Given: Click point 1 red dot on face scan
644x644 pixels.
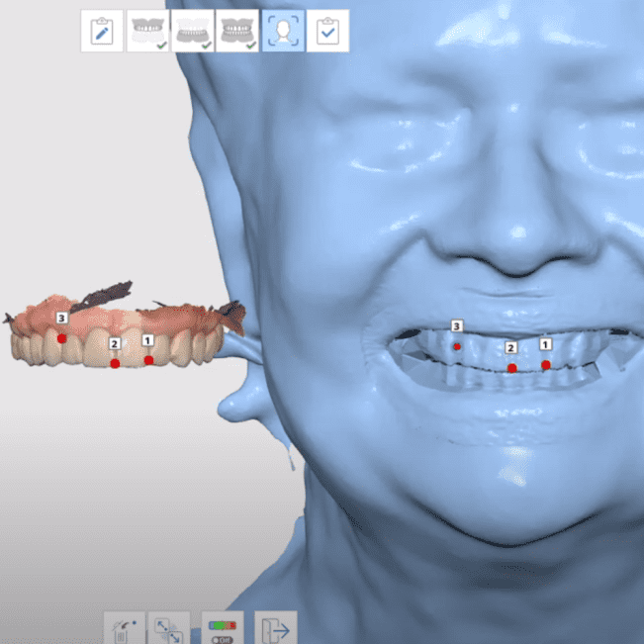Looking at the screenshot, I should 546,365.
